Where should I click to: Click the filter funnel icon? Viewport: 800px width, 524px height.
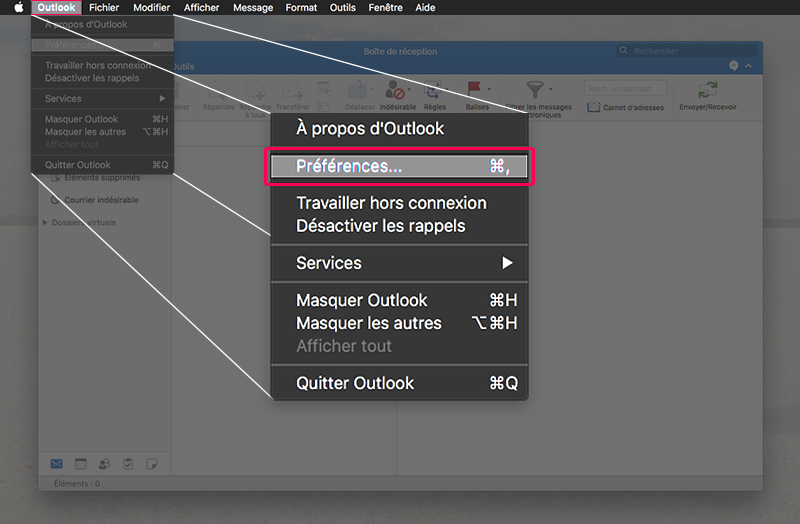(535, 89)
